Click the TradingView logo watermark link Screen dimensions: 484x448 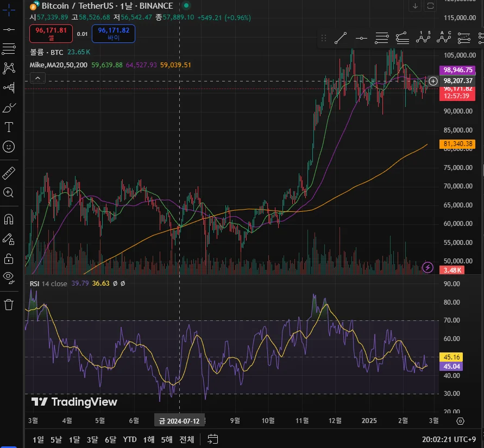click(x=74, y=402)
